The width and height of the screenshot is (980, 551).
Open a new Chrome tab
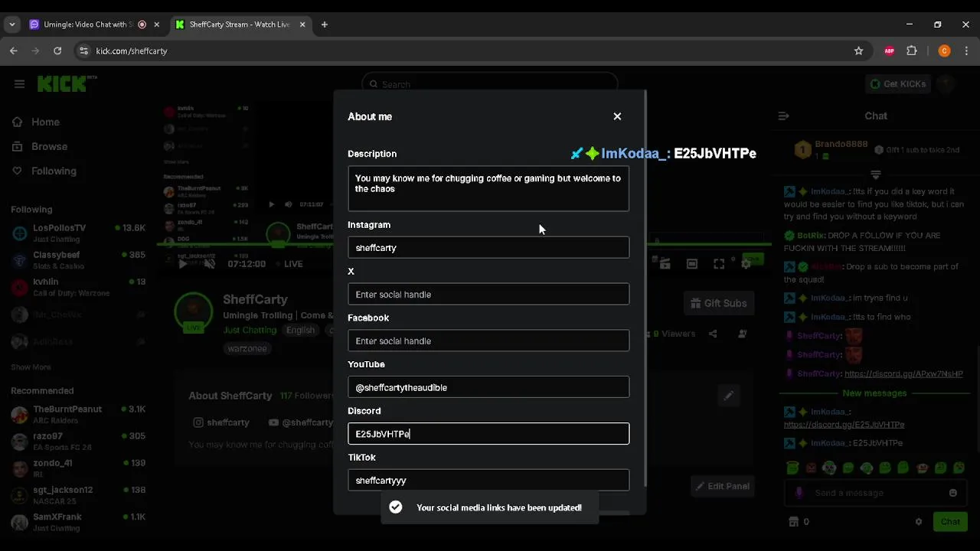[x=325, y=24]
